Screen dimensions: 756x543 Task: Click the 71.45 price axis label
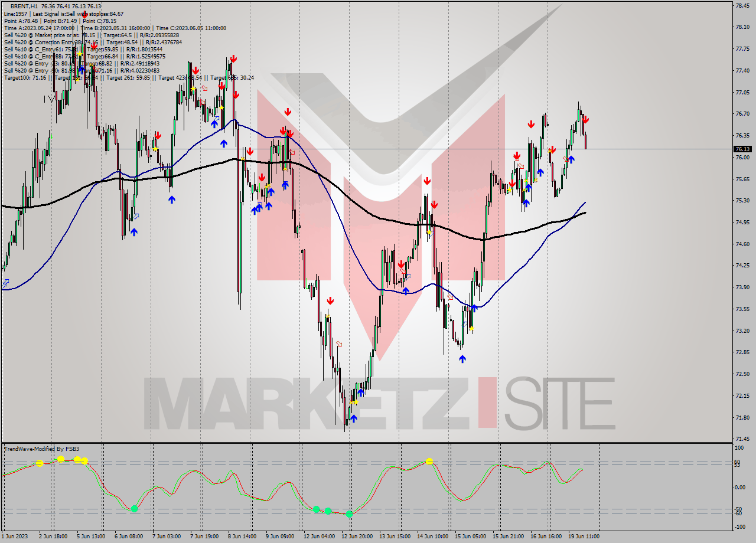click(x=742, y=439)
